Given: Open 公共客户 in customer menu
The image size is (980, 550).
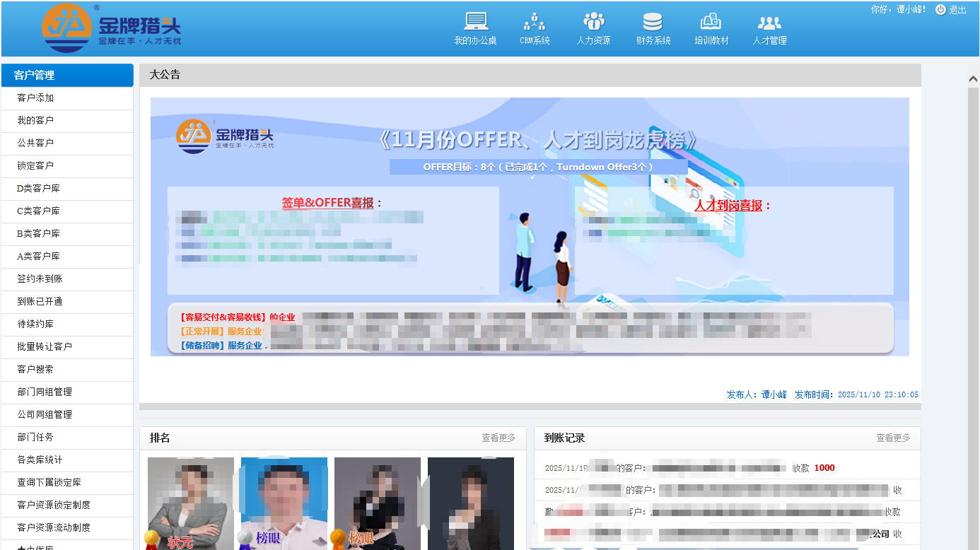Looking at the screenshot, I should click(35, 144).
